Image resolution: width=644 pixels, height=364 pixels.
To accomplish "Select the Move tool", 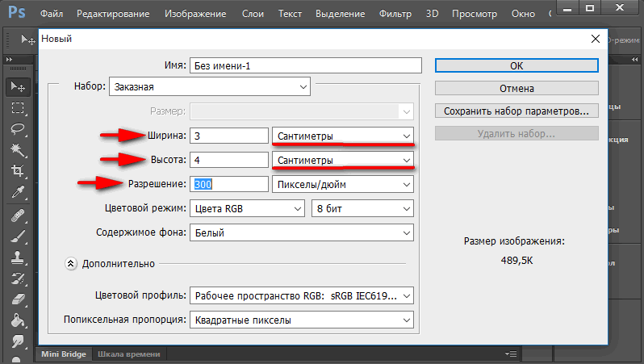I will [17, 86].
